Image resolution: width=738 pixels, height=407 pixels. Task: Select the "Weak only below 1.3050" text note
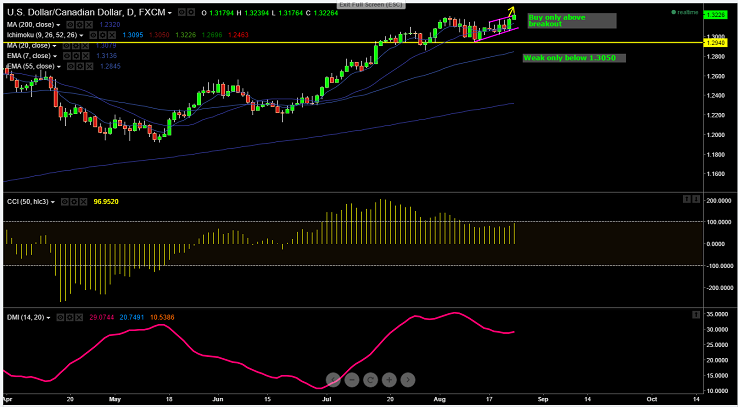574,58
